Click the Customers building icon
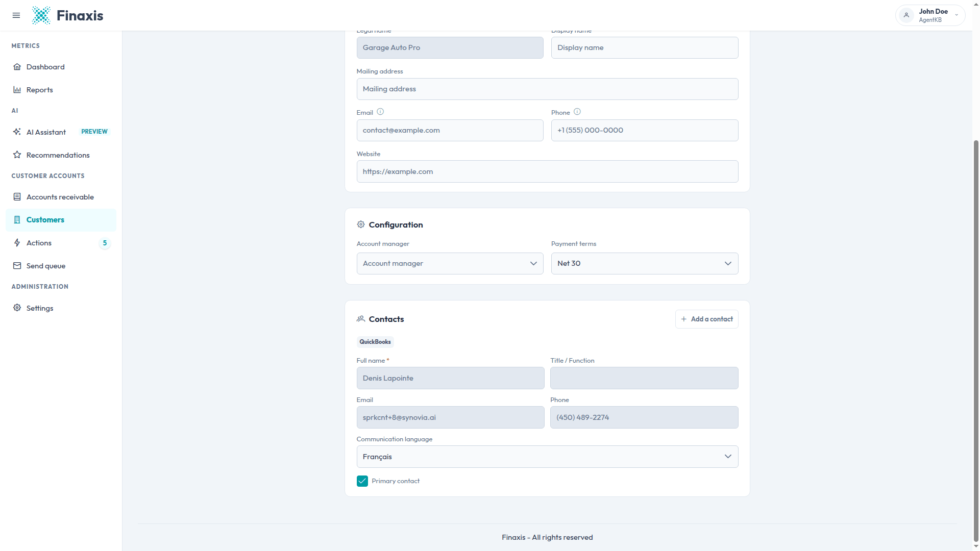 click(17, 220)
